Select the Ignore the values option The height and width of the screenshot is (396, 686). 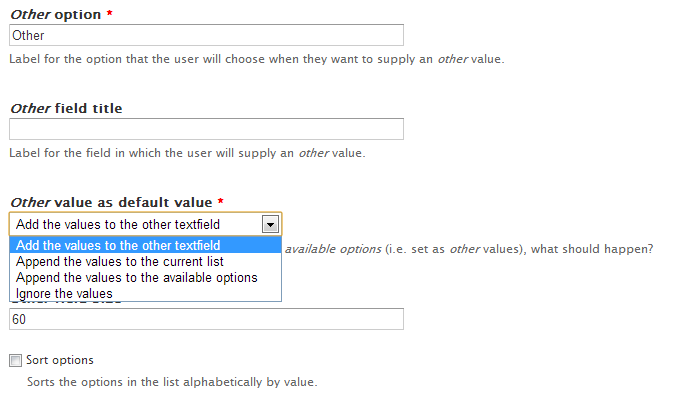click(x=145, y=293)
